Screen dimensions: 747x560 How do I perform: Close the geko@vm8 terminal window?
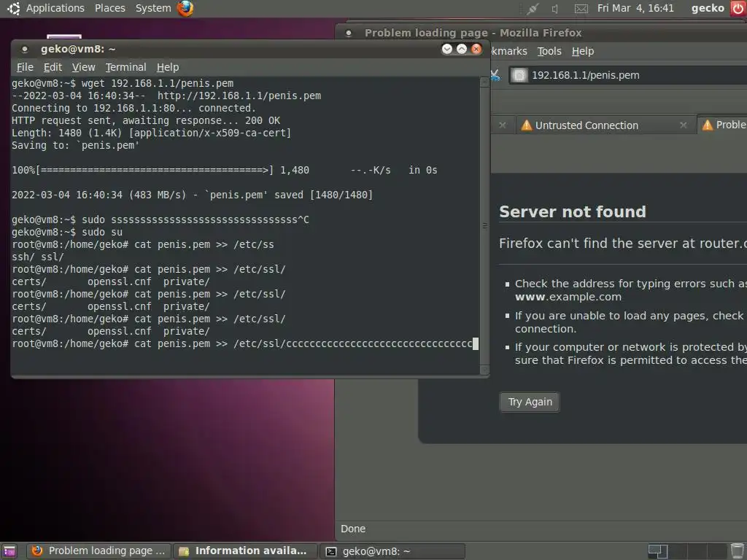click(476, 49)
